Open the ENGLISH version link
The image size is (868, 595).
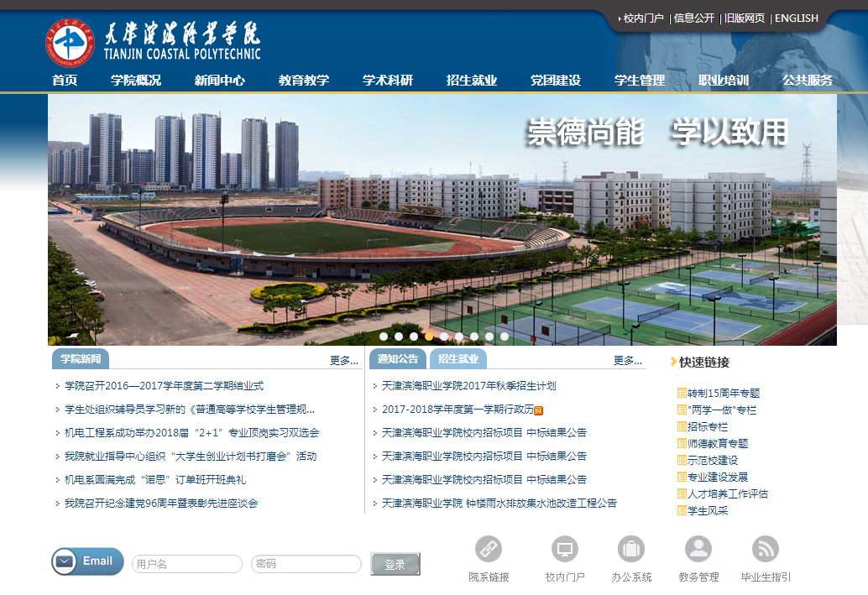(796, 18)
